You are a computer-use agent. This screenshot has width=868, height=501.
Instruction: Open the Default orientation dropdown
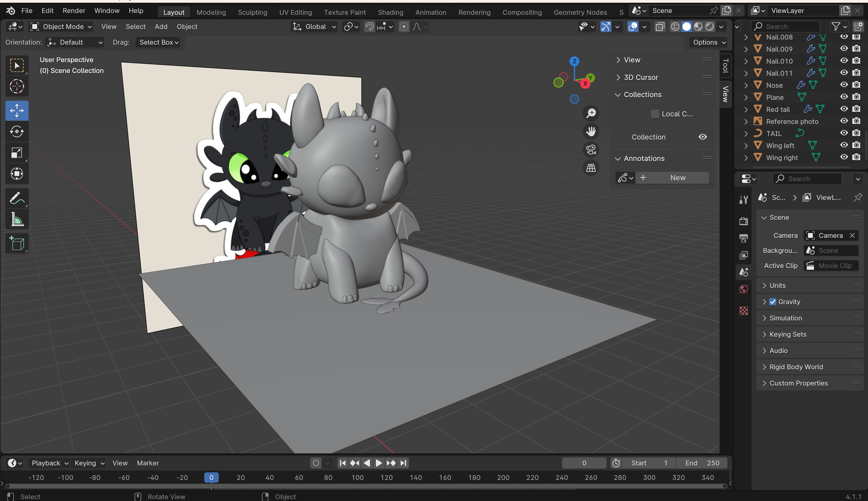coord(75,42)
